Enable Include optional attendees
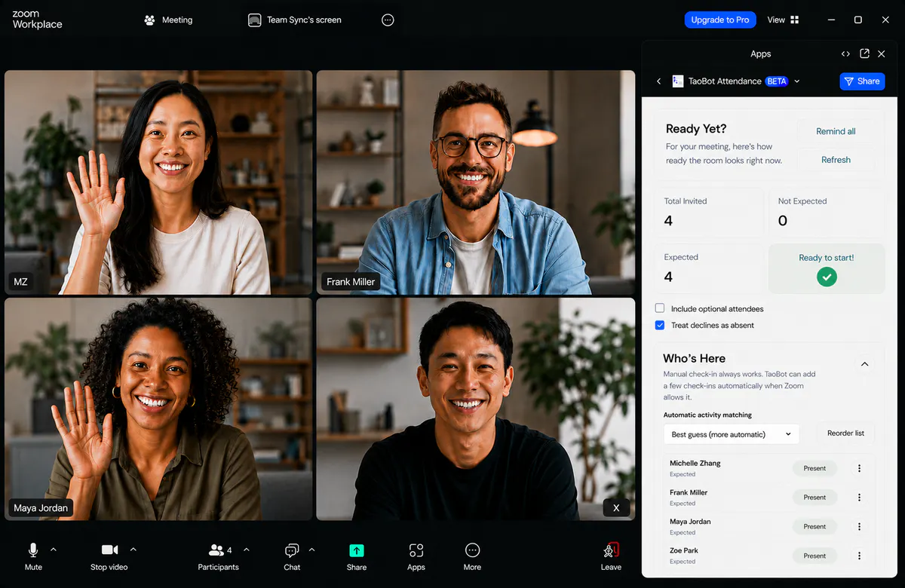 point(660,308)
